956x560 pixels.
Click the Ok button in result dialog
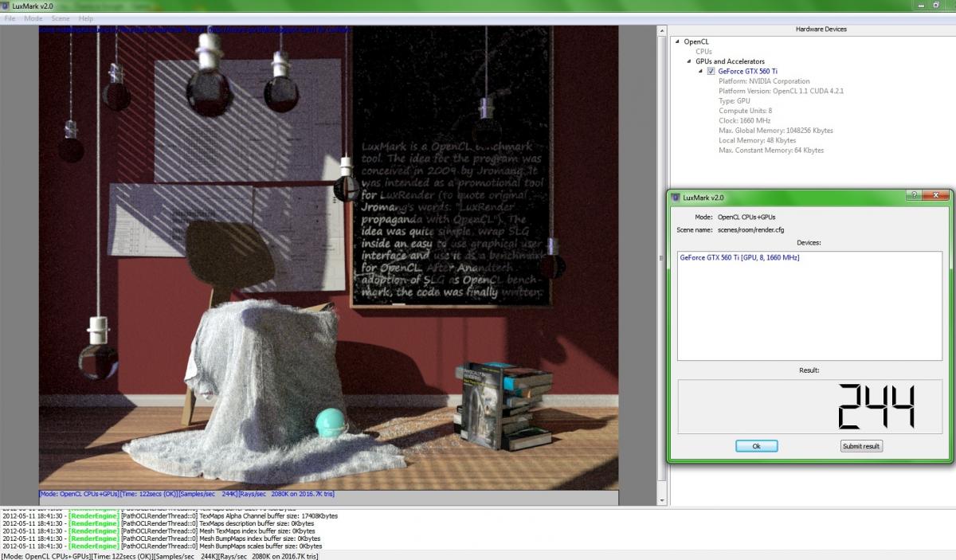pyautogui.click(x=756, y=446)
